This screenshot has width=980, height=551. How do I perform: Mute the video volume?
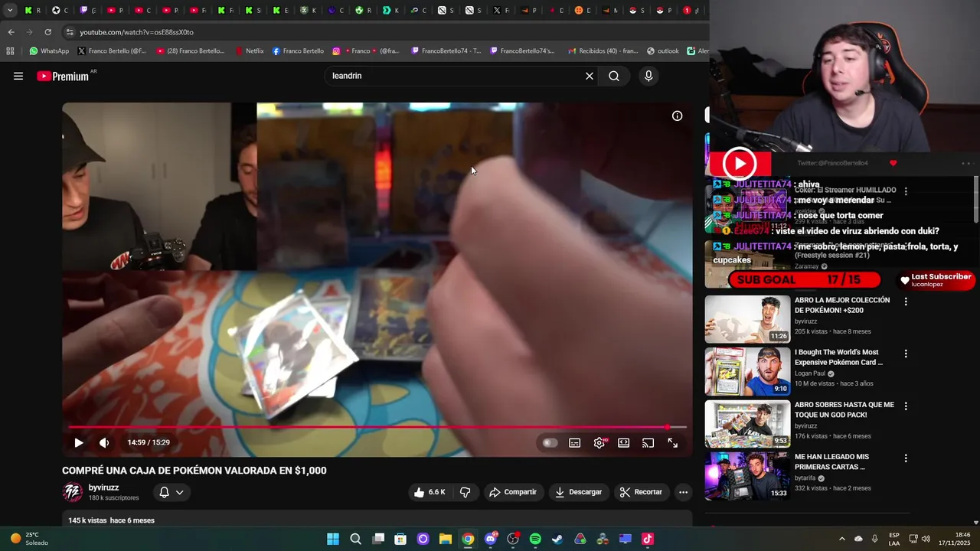coord(104,442)
